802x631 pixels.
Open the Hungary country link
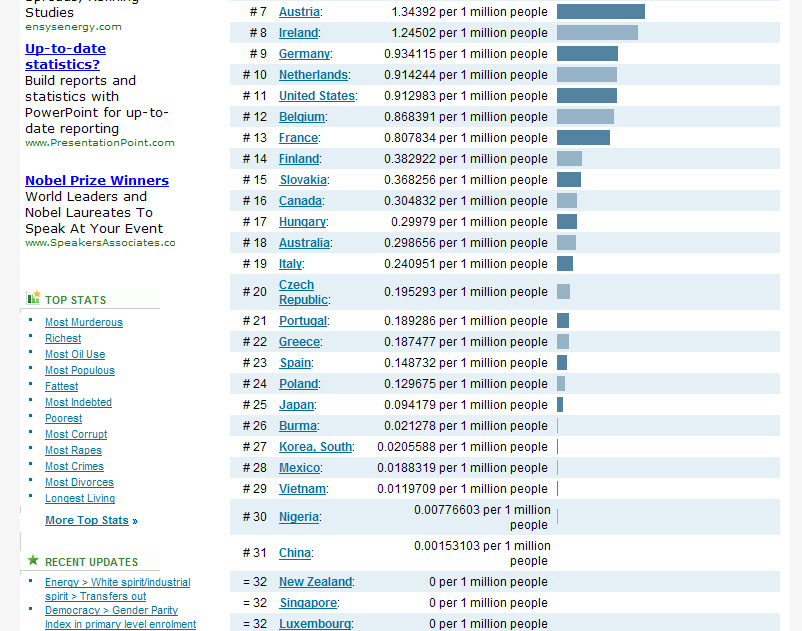point(302,221)
